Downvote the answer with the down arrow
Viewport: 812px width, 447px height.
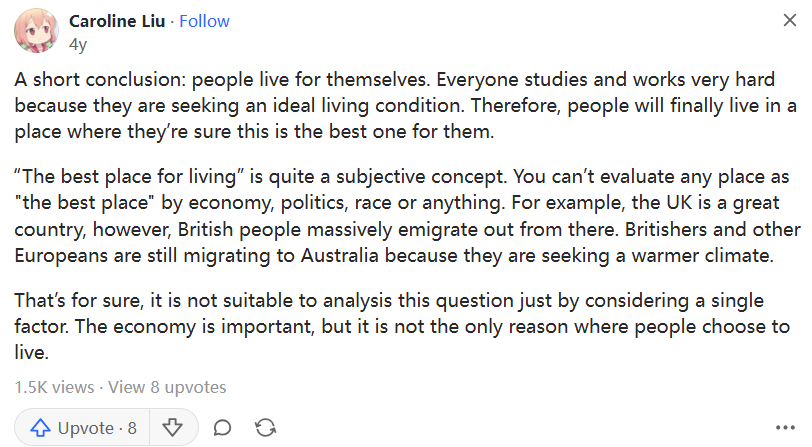click(172, 428)
